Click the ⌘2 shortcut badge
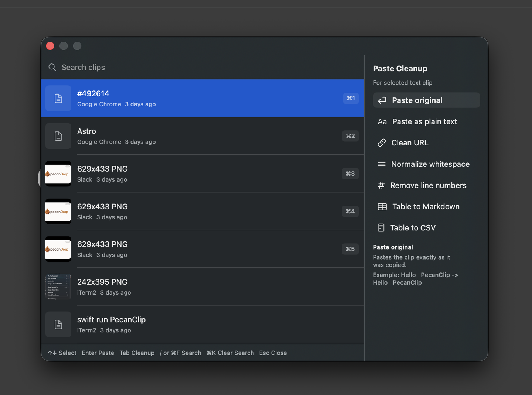The image size is (532, 395). (x=350, y=136)
